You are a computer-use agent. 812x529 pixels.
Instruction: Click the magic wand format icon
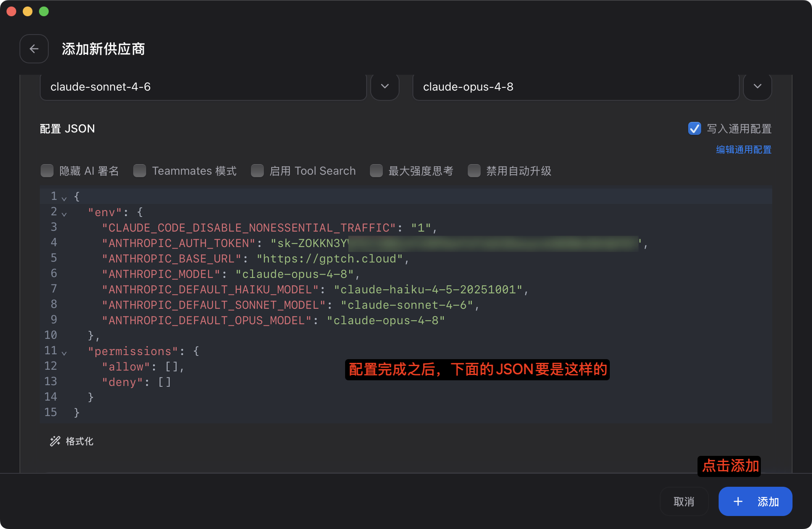pos(55,441)
